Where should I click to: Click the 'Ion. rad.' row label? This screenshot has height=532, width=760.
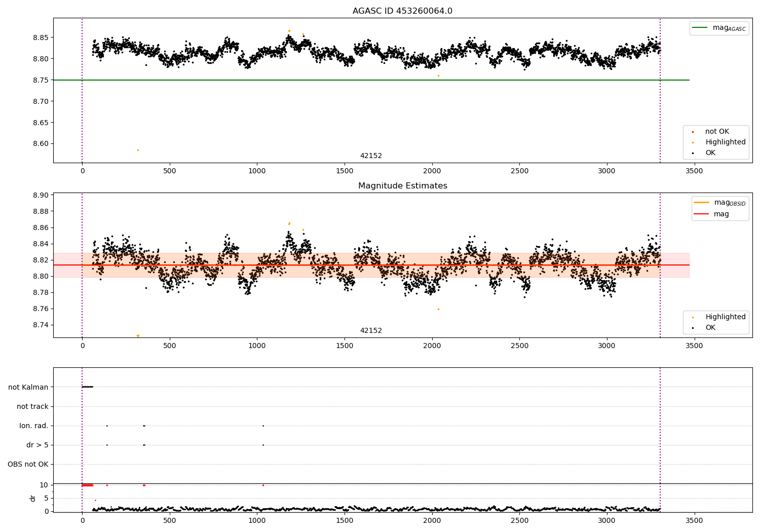(34, 426)
